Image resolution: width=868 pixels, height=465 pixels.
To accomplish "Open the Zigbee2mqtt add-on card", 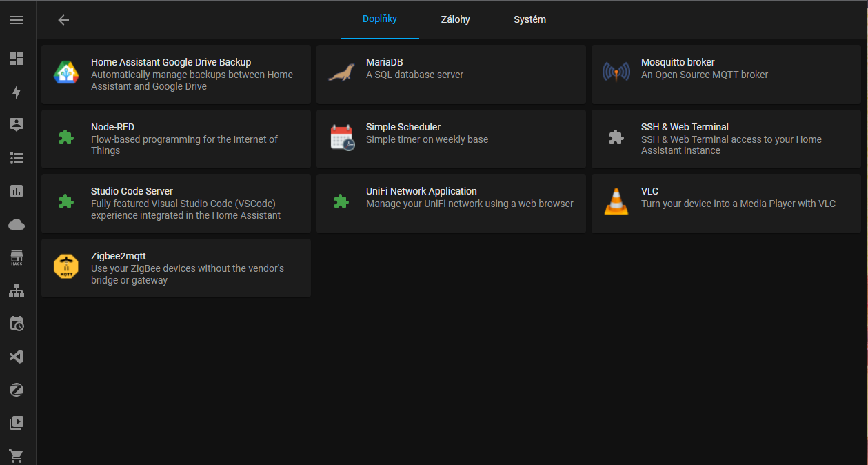I will click(176, 268).
